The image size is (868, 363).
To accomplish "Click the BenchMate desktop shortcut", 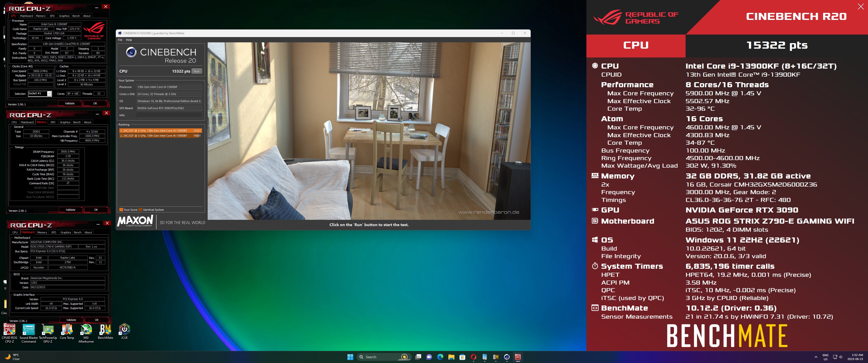I will (105, 332).
